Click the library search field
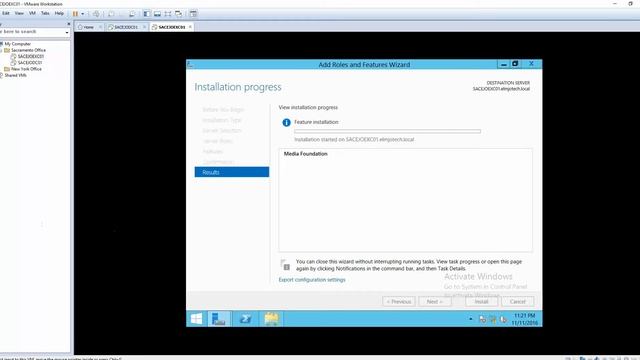 [x=32, y=31]
